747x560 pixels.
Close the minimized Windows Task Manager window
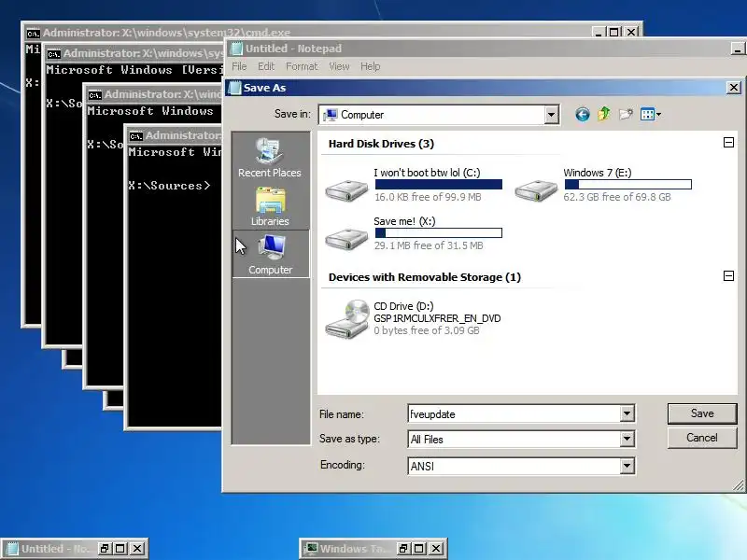pyautogui.click(x=435, y=549)
